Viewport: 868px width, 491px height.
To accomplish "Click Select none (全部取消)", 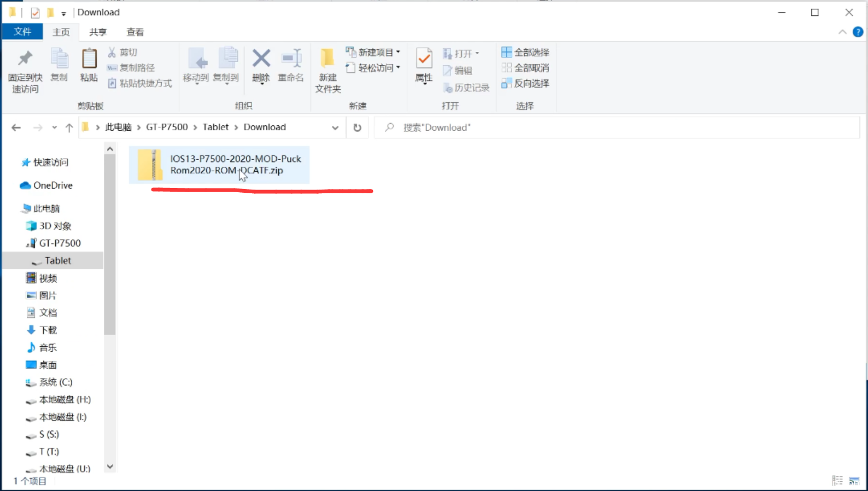I will (526, 68).
